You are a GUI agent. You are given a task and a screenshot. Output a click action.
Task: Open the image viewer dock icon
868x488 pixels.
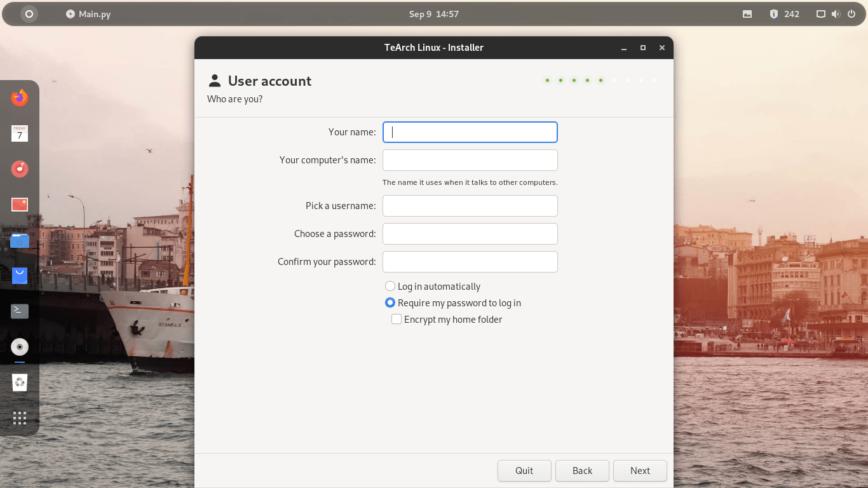click(x=20, y=205)
